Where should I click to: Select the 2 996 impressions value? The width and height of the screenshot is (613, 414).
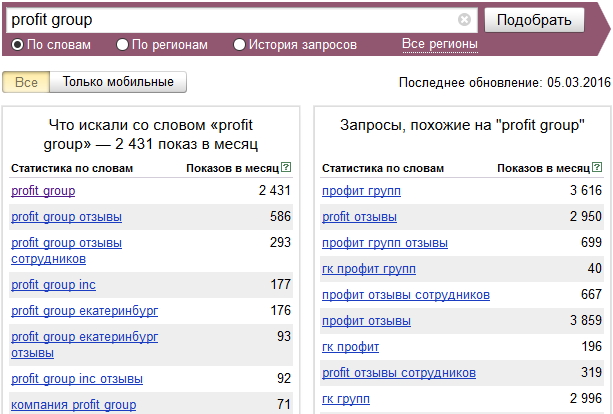click(586, 398)
